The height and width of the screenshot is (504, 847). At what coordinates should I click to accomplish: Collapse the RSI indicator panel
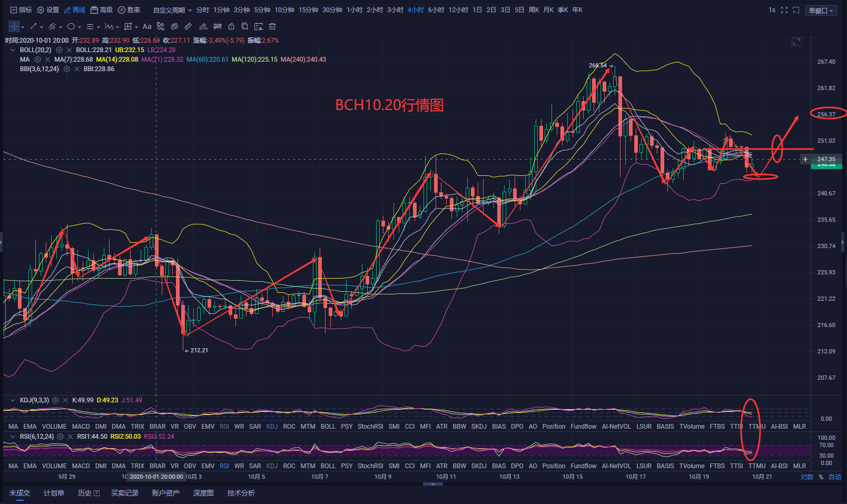[x=13, y=437]
